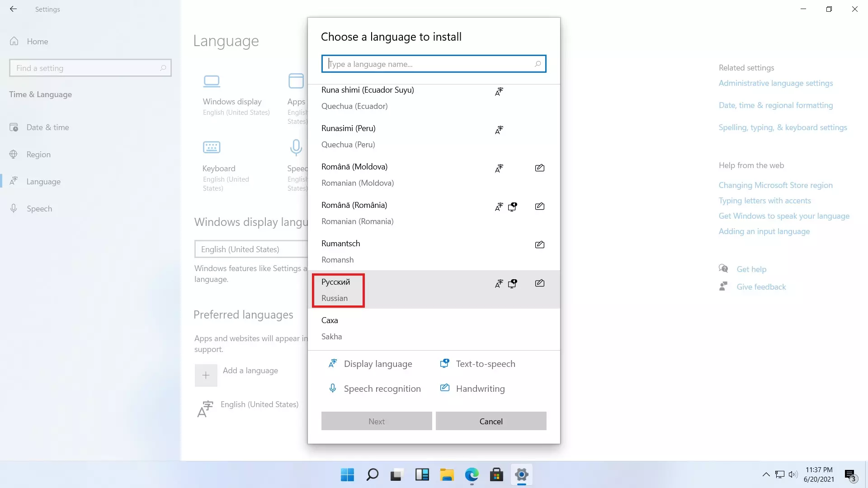Click the Rumantsch handwriting icon

point(539,245)
